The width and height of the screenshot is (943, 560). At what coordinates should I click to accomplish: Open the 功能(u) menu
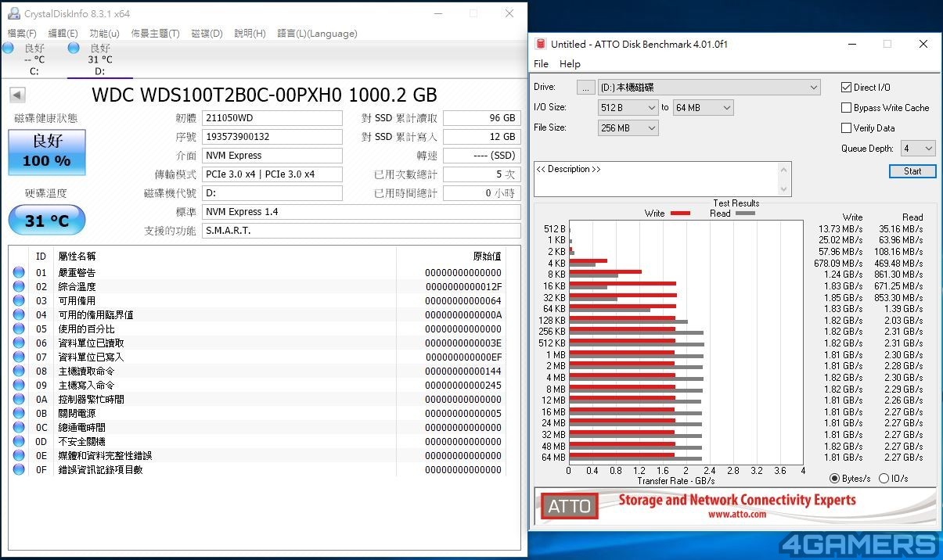coord(104,34)
